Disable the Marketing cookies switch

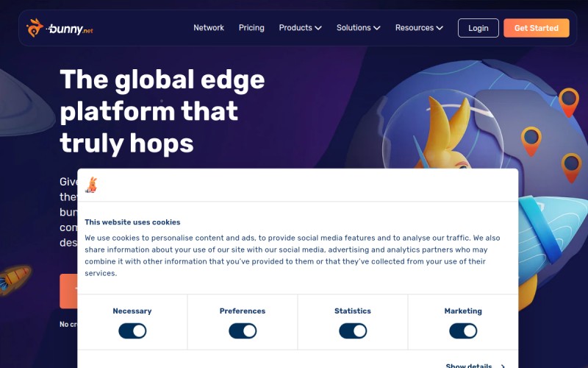[463, 331]
